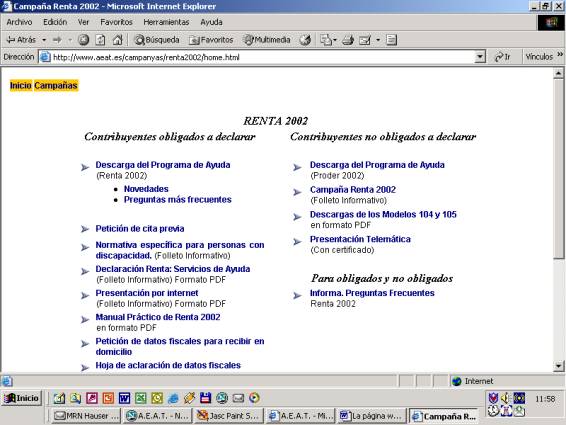Open the Favoritos toolbar button
The height and width of the screenshot is (425, 566).
click(x=212, y=40)
